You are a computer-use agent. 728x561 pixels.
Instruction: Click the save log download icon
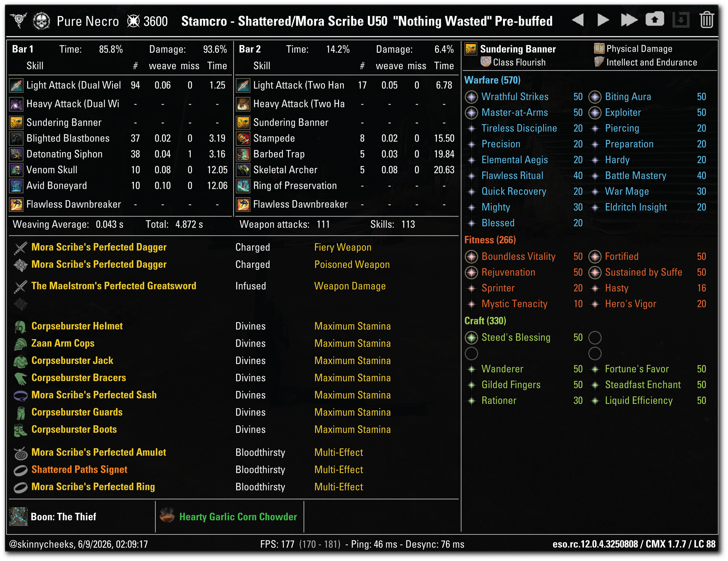pyautogui.click(x=681, y=20)
